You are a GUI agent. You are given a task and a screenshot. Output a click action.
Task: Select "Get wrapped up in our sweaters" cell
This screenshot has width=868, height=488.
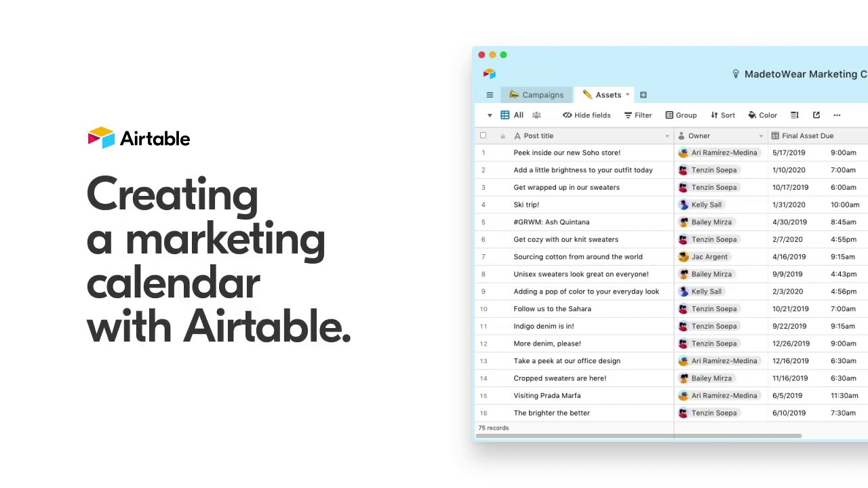[x=566, y=187]
